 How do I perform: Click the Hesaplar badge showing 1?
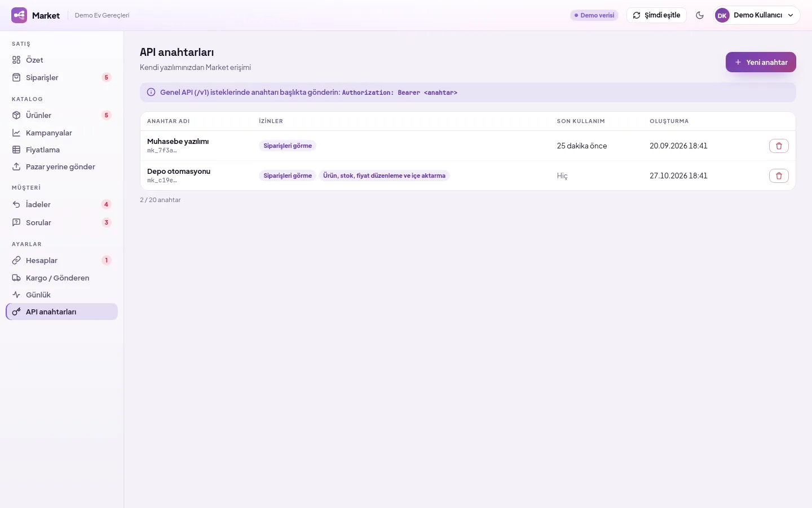pyautogui.click(x=106, y=260)
